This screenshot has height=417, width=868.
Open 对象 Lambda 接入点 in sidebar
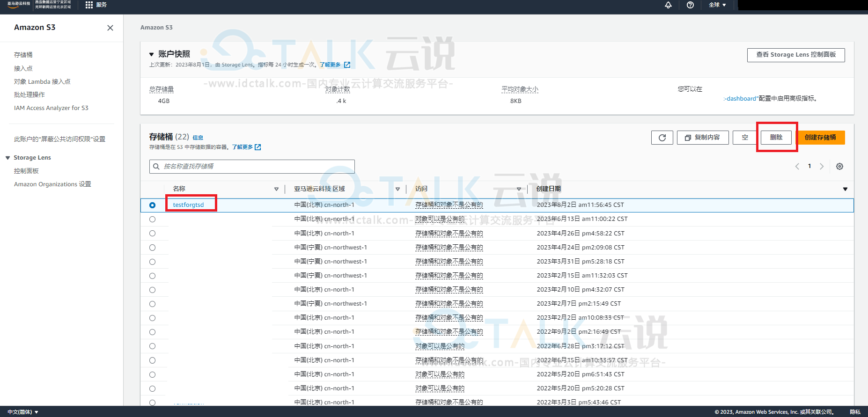point(42,81)
